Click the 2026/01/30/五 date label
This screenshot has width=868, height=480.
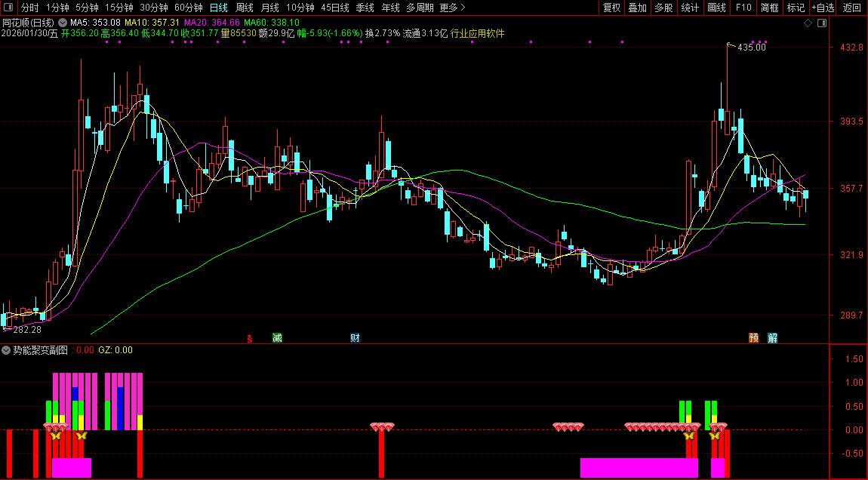(x=30, y=33)
